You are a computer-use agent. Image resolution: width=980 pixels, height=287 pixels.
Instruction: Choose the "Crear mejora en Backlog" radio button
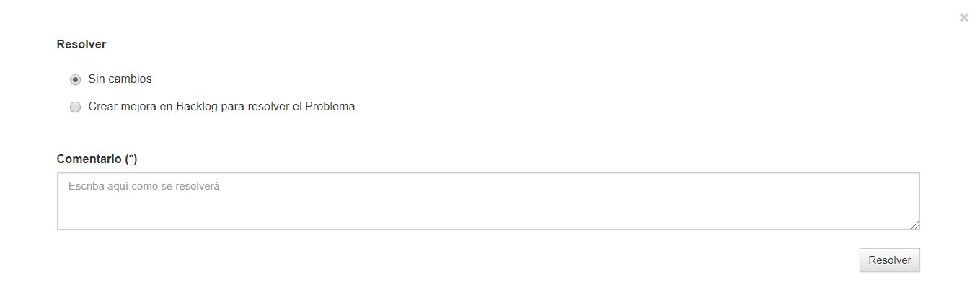(75, 107)
